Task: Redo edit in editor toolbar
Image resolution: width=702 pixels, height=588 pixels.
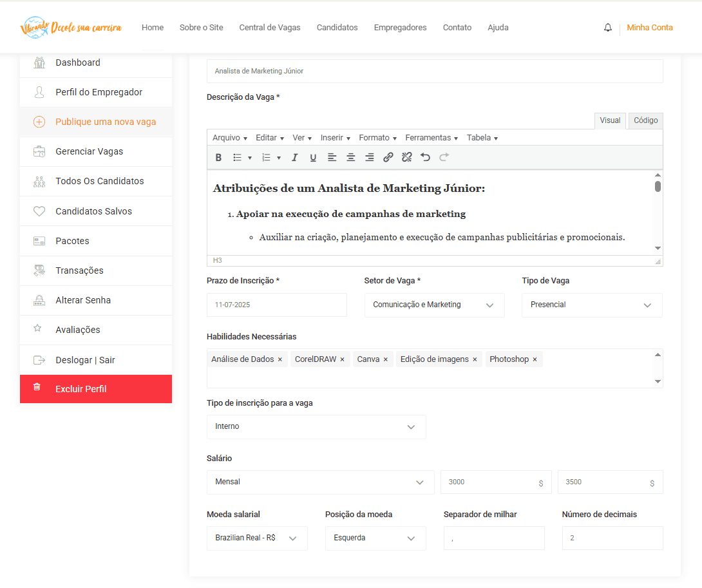Action: [444, 157]
